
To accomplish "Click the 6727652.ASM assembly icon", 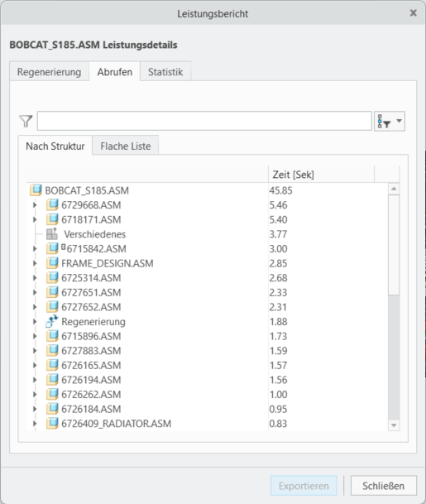I will (x=52, y=307).
